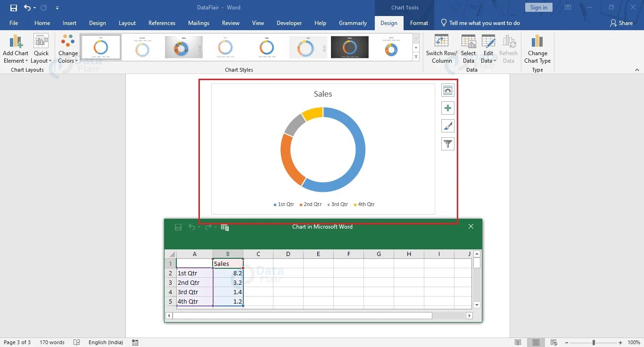Image resolution: width=644 pixels, height=347 pixels.
Task: Switch to Print Layout view icon
Action: point(536,342)
